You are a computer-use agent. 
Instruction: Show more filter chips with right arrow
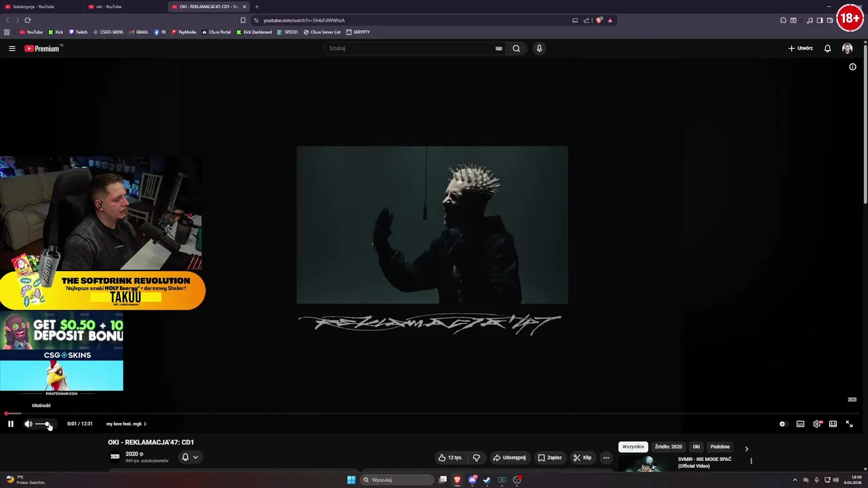pyautogui.click(x=747, y=449)
